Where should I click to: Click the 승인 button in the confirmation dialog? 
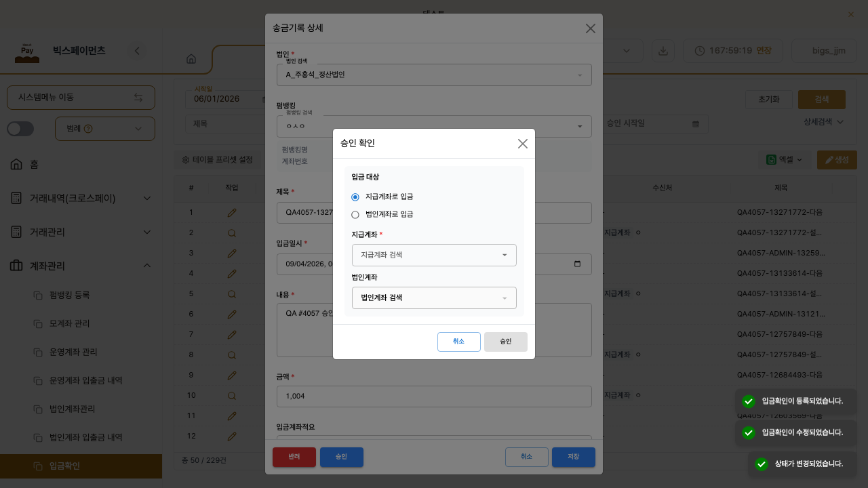coord(506,342)
